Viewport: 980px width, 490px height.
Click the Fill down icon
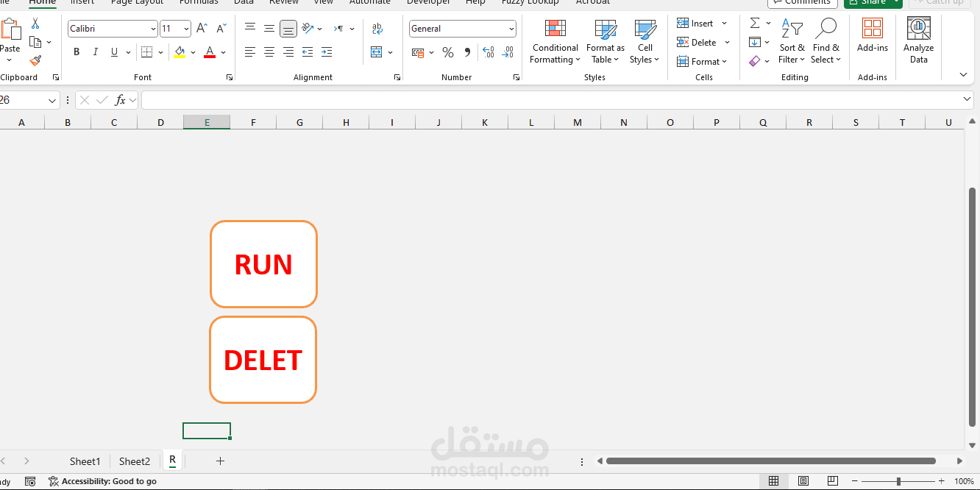point(755,43)
